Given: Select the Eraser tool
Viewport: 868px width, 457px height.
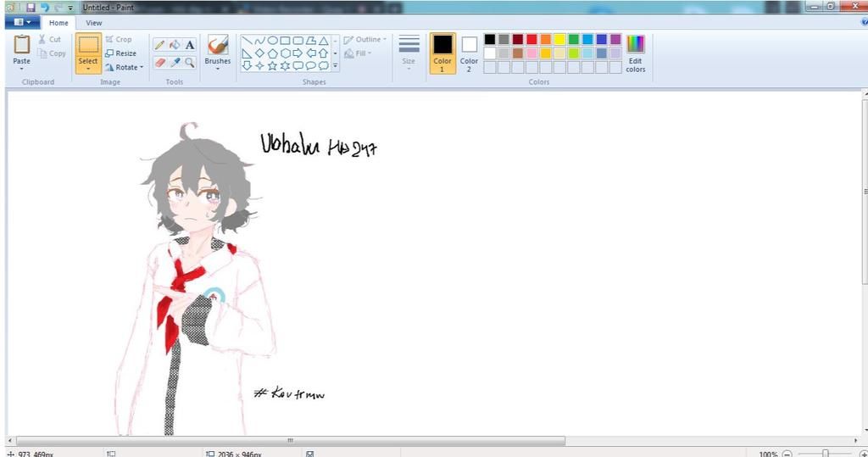Looking at the screenshot, I should (159, 63).
